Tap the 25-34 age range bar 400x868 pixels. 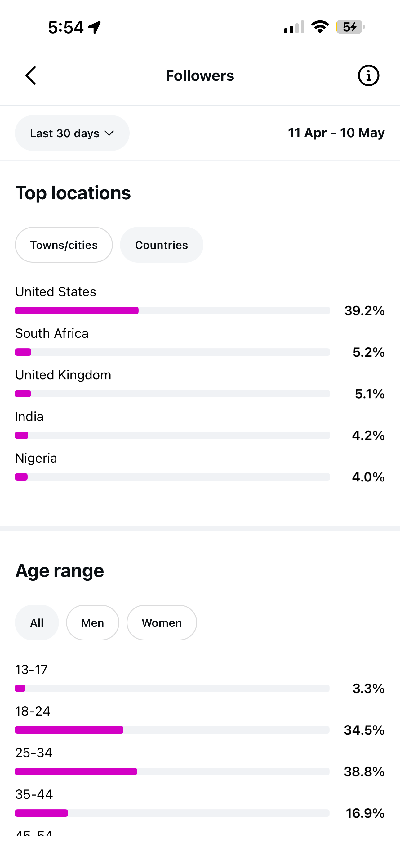(x=172, y=771)
